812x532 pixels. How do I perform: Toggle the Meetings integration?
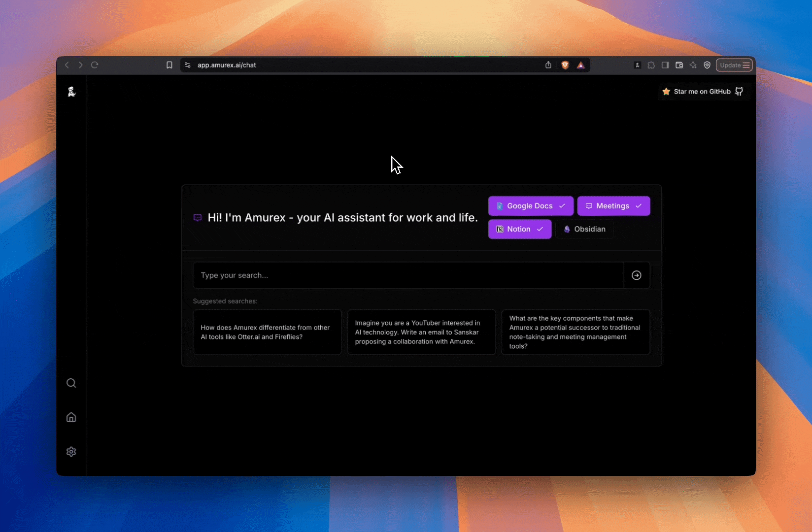[613, 206]
